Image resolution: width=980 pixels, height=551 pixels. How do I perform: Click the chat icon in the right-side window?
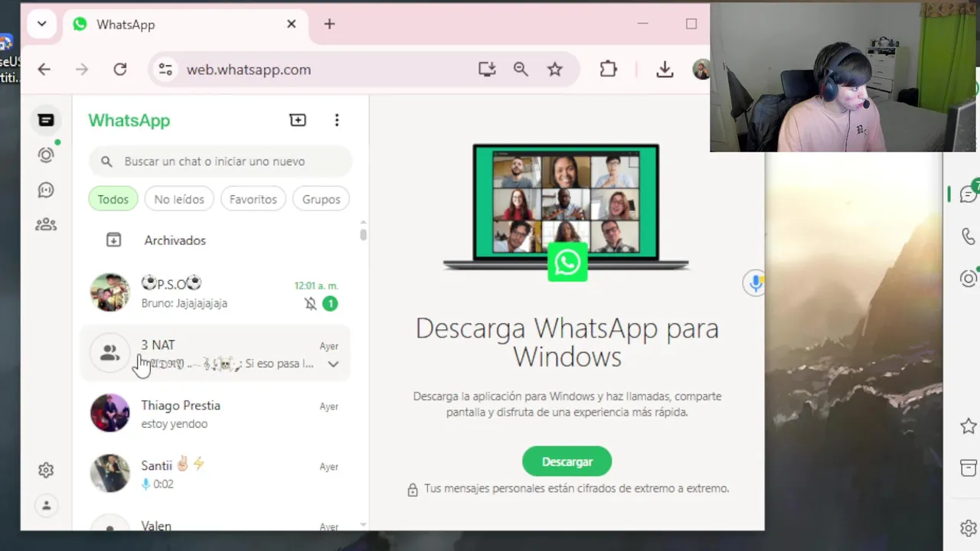point(968,195)
